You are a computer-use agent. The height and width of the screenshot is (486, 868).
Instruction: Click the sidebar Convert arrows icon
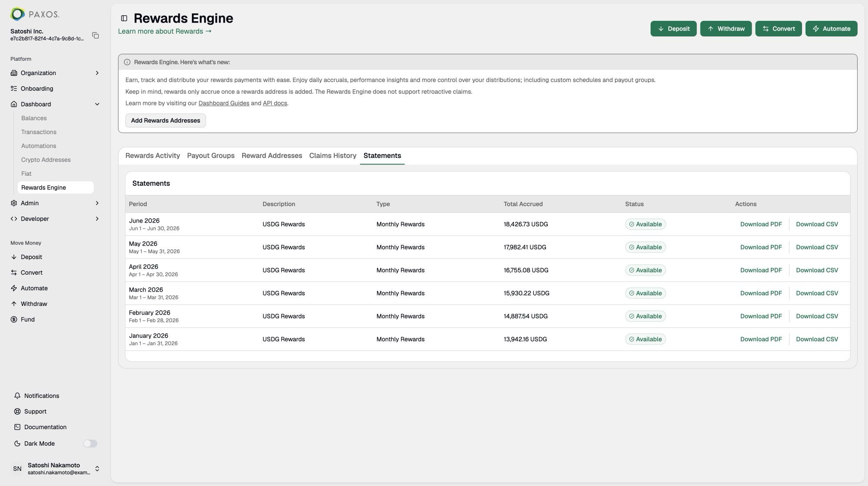pyautogui.click(x=14, y=273)
